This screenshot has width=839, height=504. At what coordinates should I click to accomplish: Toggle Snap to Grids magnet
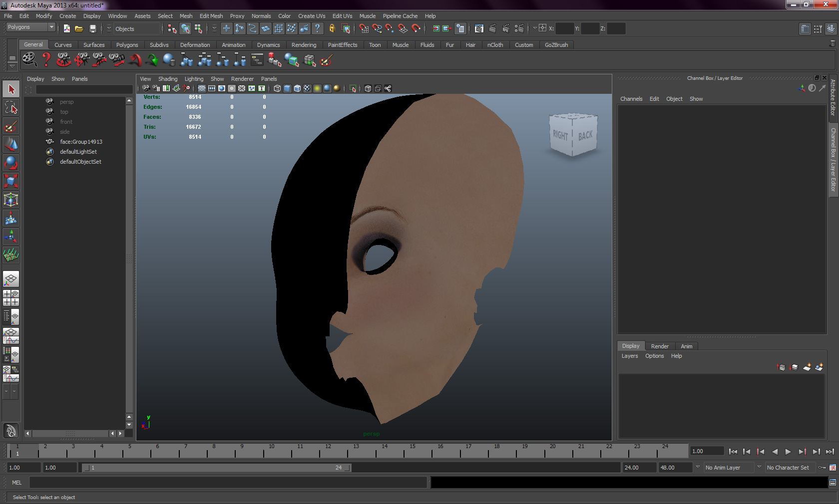point(364,28)
